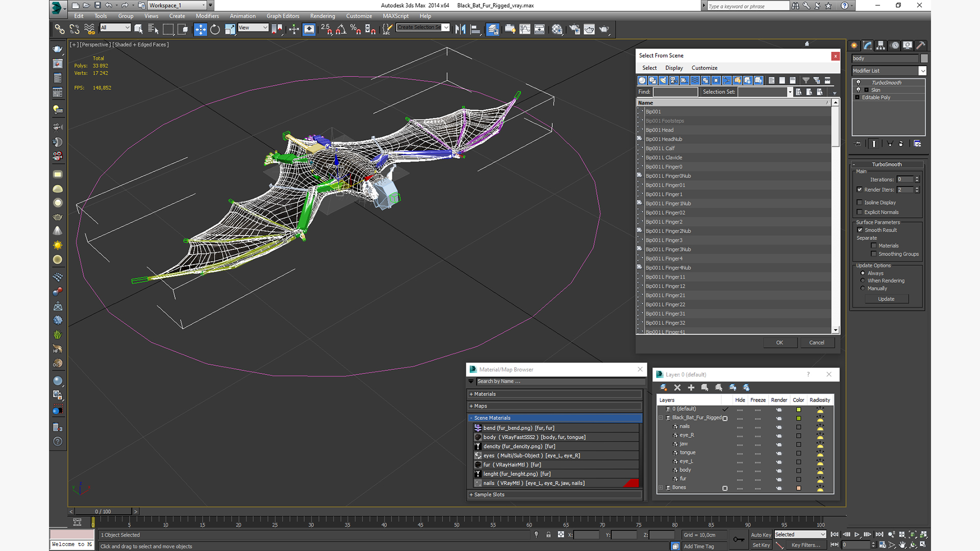The image size is (980, 551).
Task: Switch to the Utilities hammer panel tab
Action: [921, 45]
